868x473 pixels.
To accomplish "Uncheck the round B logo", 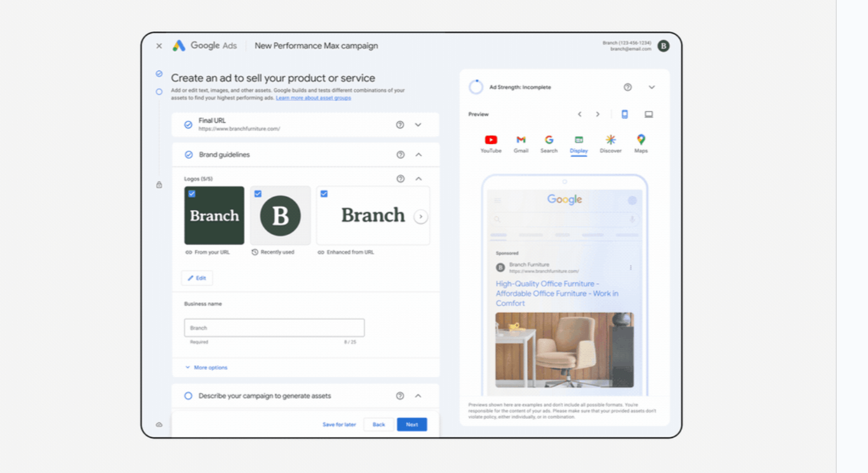I will [258, 194].
